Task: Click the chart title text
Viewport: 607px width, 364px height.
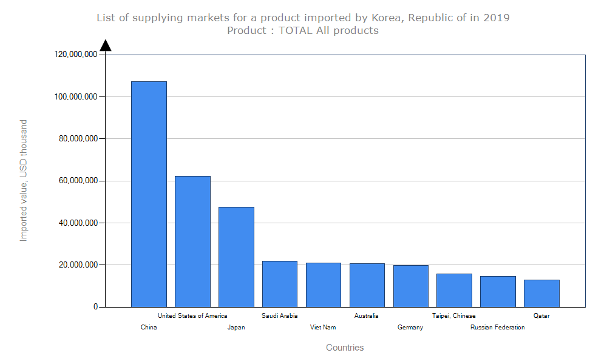Action: pos(303,18)
